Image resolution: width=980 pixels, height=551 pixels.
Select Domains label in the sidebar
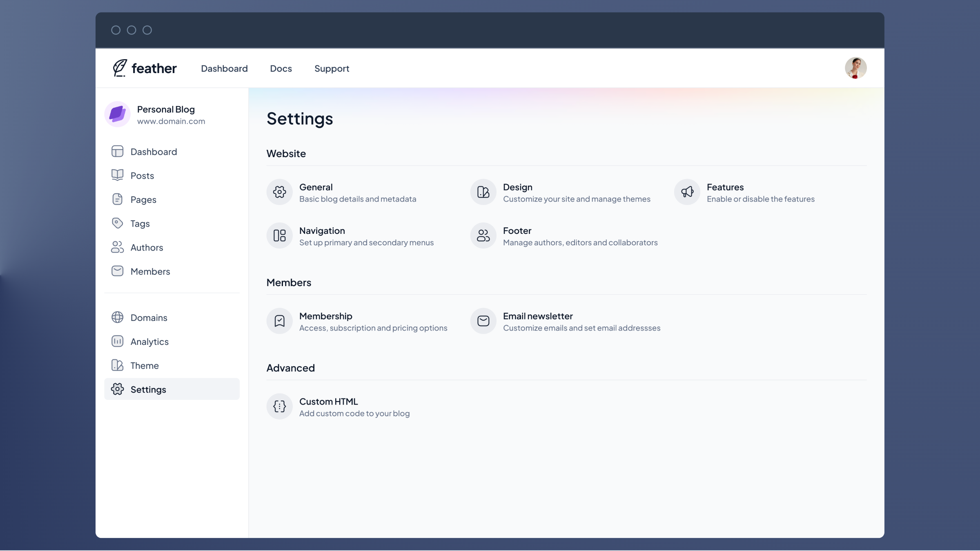tap(149, 318)
